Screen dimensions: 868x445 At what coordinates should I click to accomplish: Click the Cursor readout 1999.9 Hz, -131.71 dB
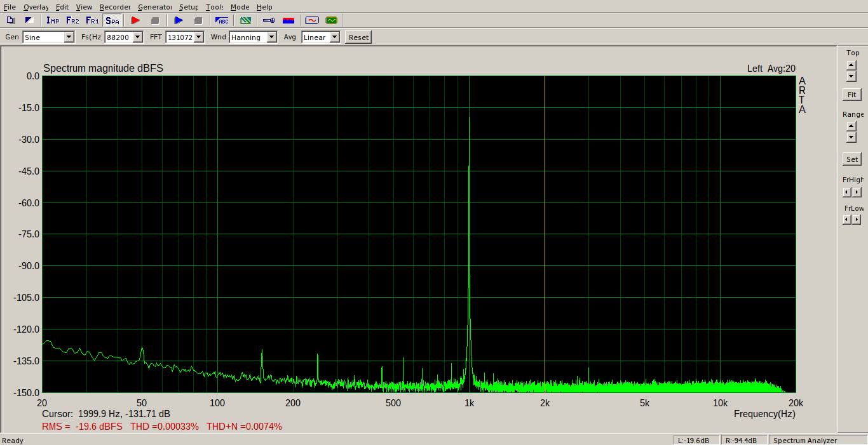point(106,414)
